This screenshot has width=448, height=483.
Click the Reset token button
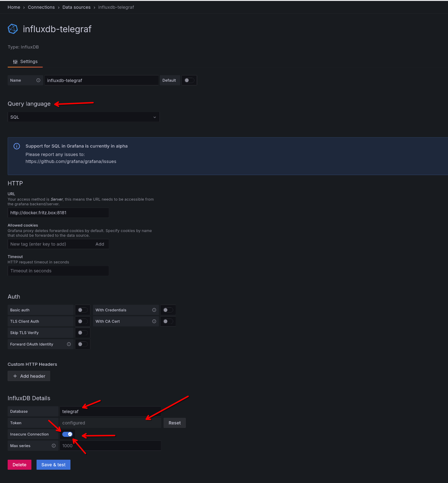tap(174, 423)
